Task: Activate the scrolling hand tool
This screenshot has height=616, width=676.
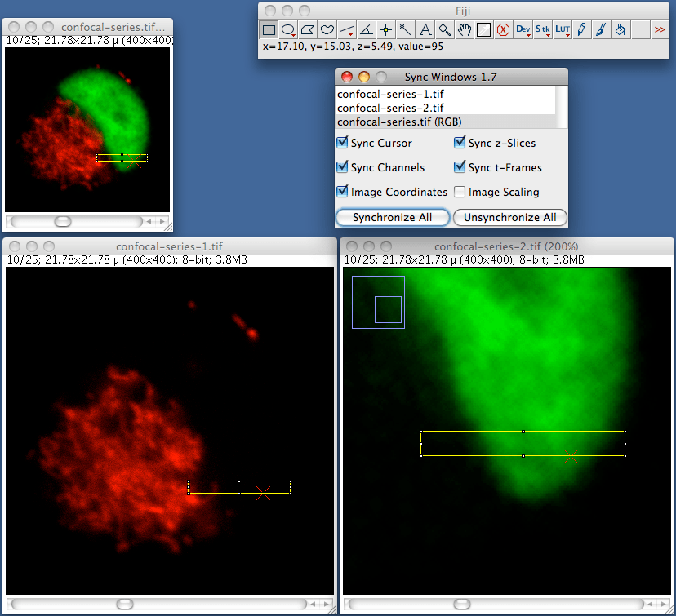Action: click(x=464, y=29)
